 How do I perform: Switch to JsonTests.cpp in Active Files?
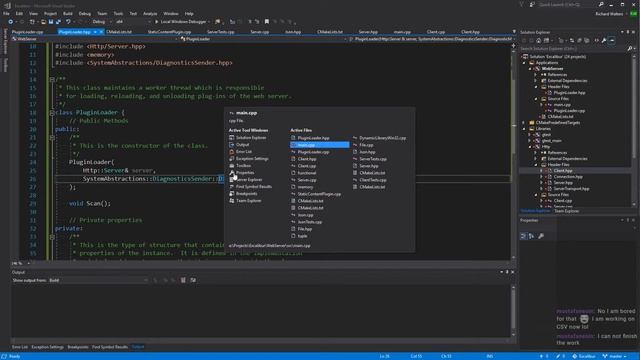point(307,222)
